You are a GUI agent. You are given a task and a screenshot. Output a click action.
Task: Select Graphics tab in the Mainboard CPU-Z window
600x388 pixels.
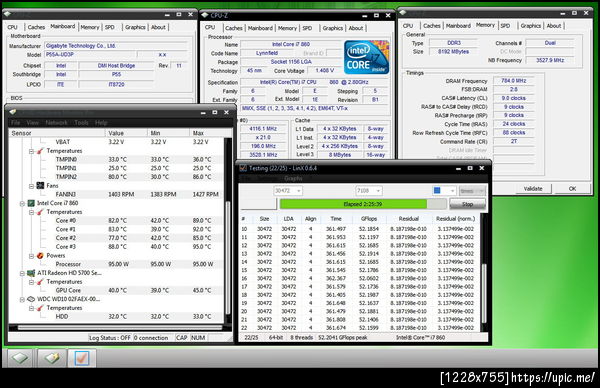click(x=135, y=27)
